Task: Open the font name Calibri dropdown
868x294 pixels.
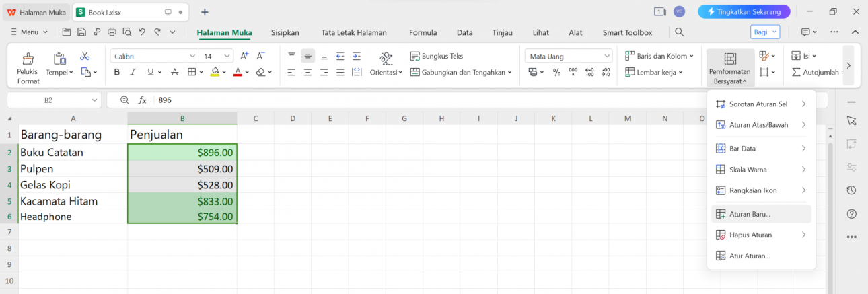Action: pos(192,57)
